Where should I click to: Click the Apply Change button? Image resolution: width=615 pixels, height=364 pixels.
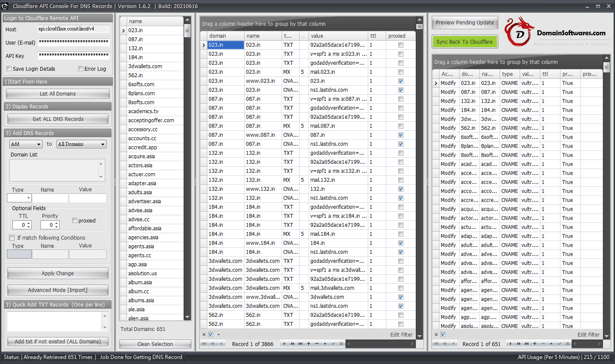58,274
